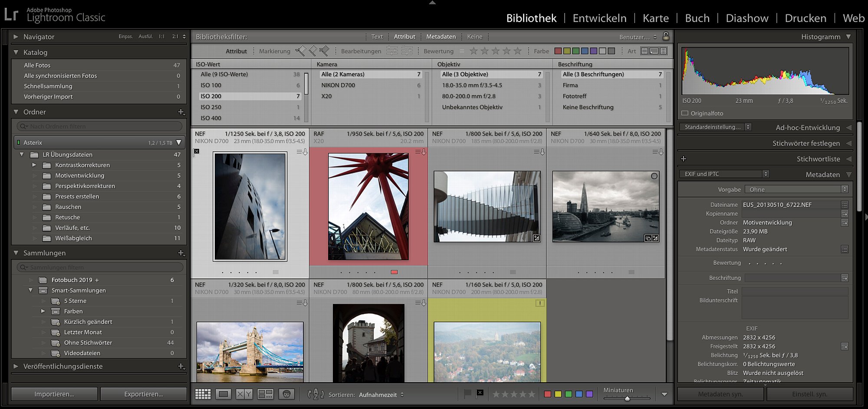Toggle blue color label filter
Image resolution: width=868 pixels, height=409 pixels.
[x=585, y=51]
